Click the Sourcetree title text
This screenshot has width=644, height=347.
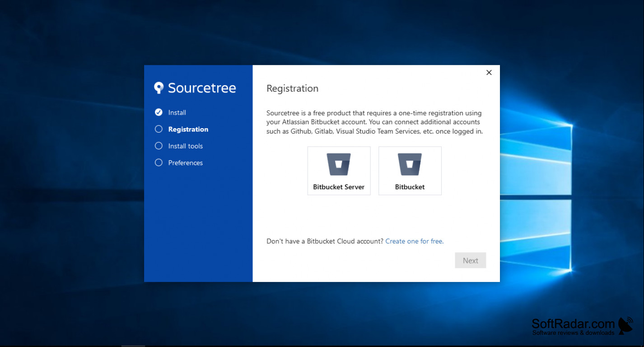coord(202,88)
